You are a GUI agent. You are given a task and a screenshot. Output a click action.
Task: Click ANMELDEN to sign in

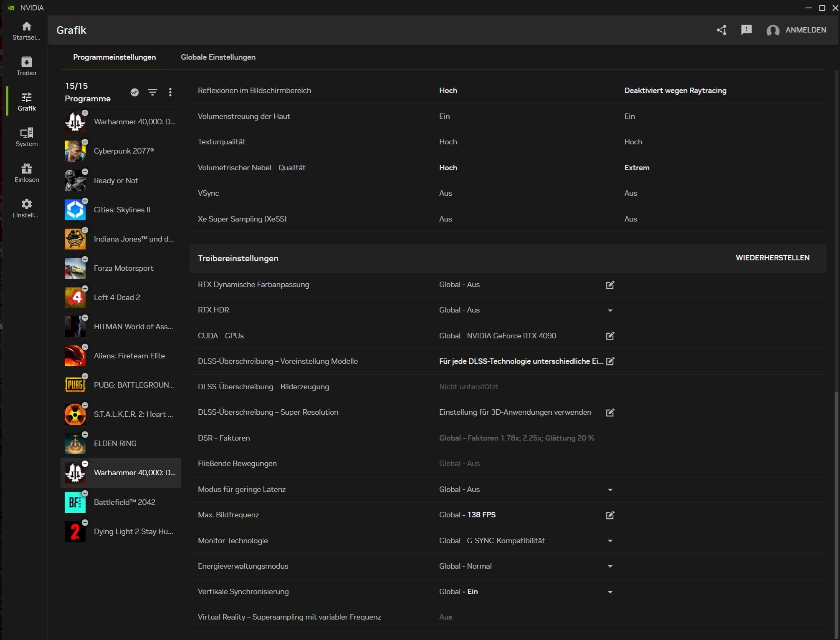coord(805,30)
